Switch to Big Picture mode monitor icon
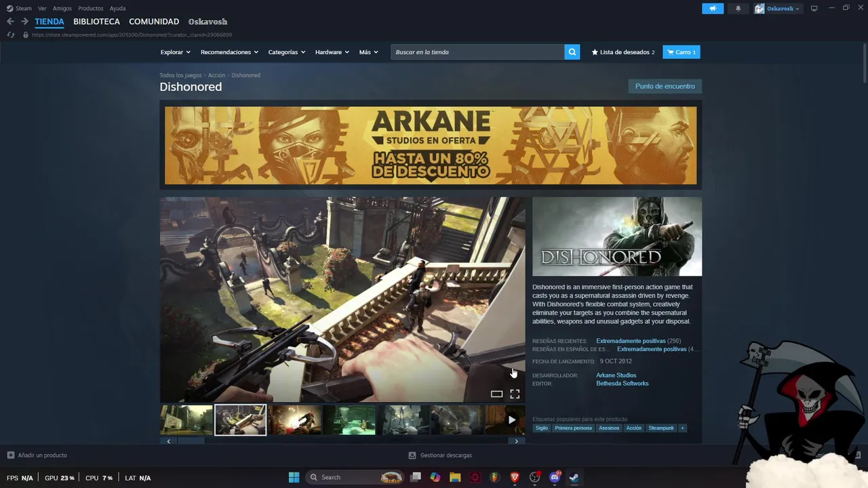Viewport: 868px width, 488px height. click(814, 8)
